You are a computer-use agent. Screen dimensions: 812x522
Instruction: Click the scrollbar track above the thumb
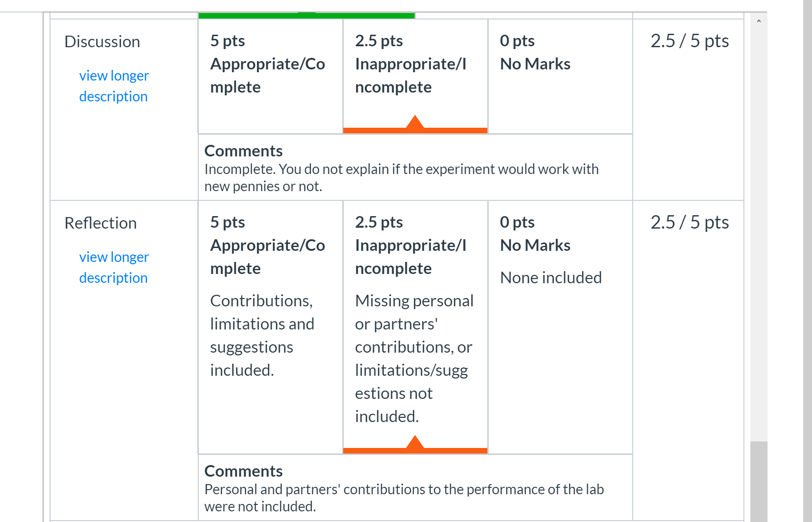[x=759, y=231]
